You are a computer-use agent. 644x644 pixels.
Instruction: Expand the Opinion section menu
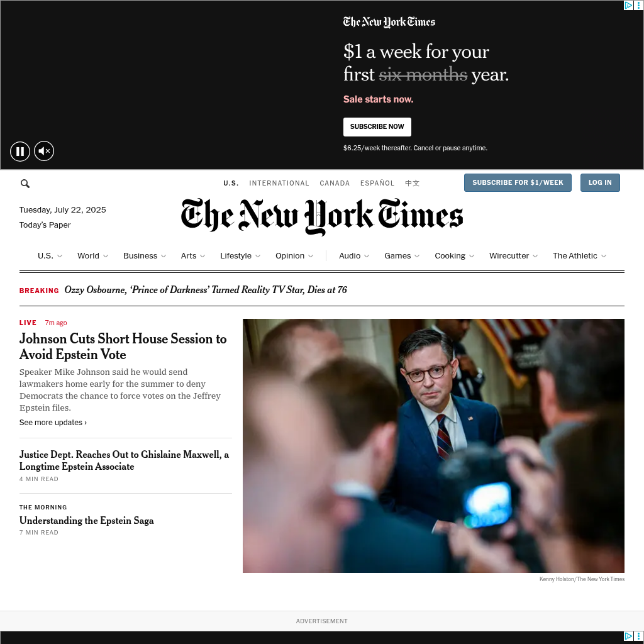coord(294,256)
